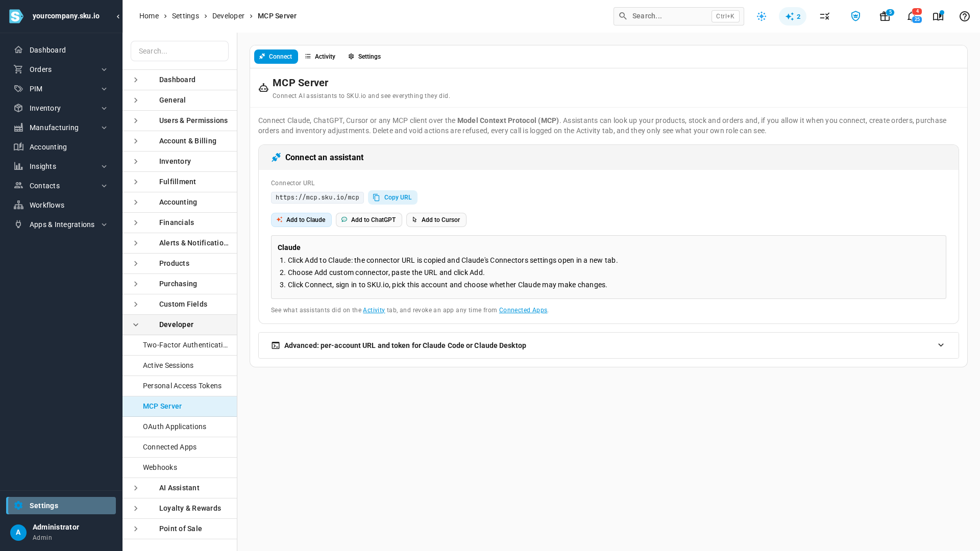This screenshot has width=980, height=551.
Task: Click the Accounting icon in left navigation
Action: click(x=18, y=147)
